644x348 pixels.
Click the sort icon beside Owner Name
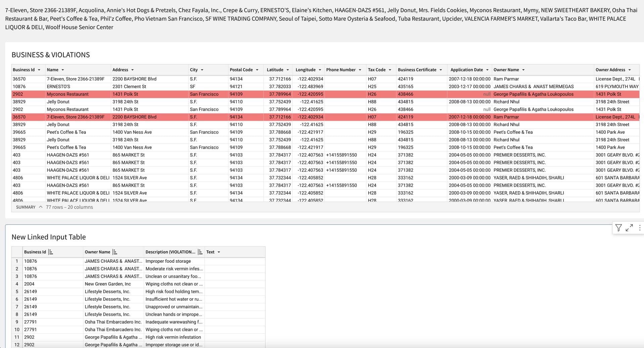(114, 252)
